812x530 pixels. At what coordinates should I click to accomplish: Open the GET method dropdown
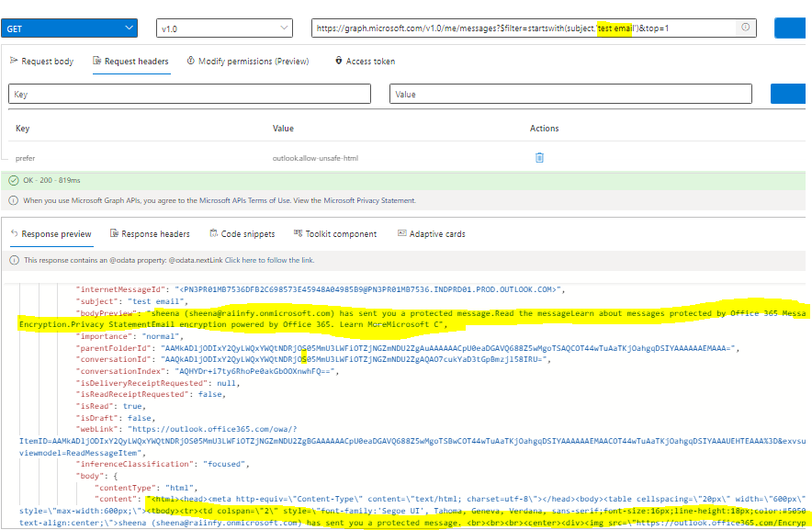coord(69,28)
